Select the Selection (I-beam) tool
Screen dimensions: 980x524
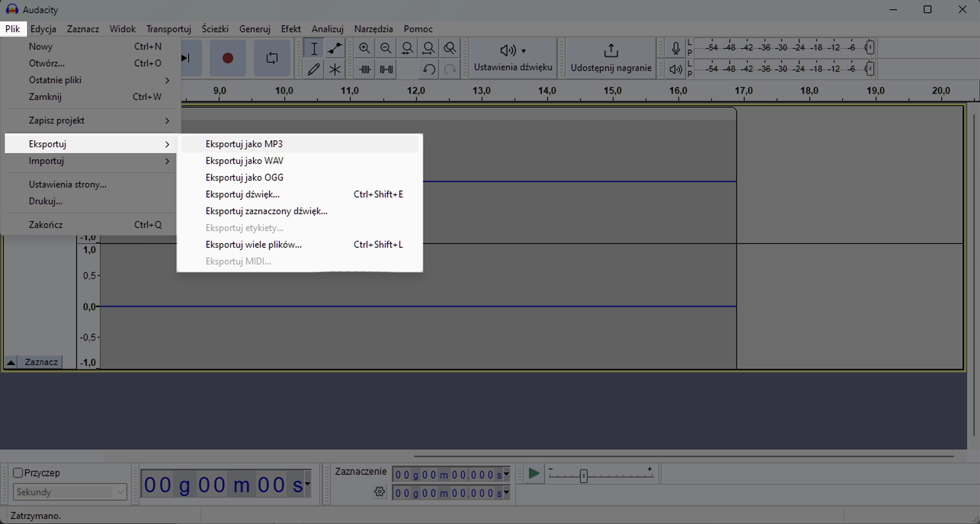point(314,49)
